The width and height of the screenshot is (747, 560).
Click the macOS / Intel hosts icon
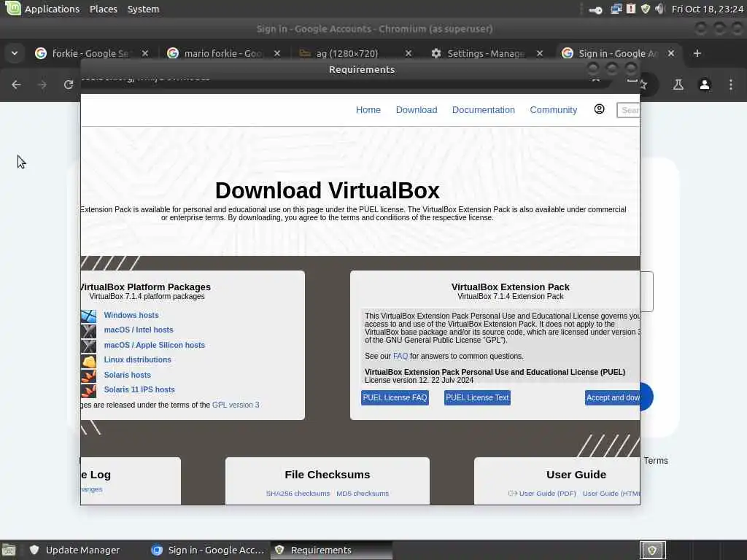coord(88,331)
